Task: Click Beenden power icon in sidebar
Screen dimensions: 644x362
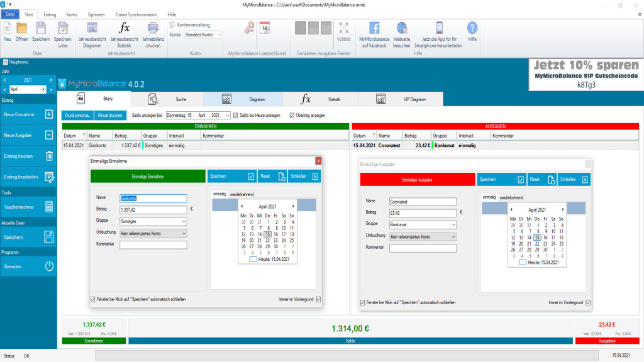Action: [x=49, y=266]
